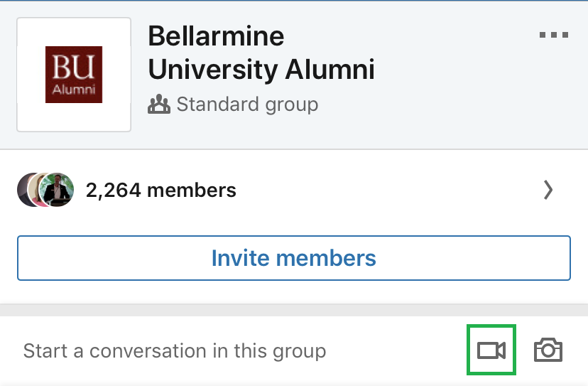Tap the photo camera icon

pos(548,350)
